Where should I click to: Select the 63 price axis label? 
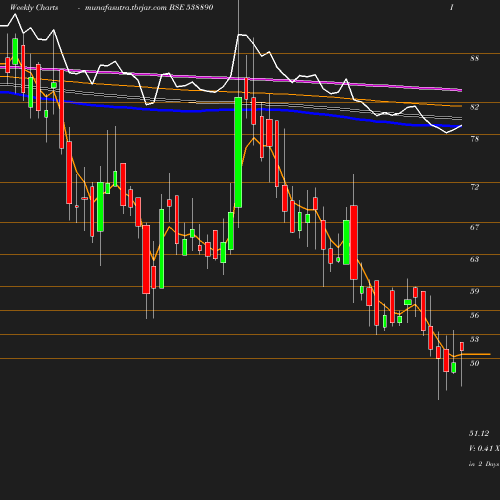click(x=474, y=259)
